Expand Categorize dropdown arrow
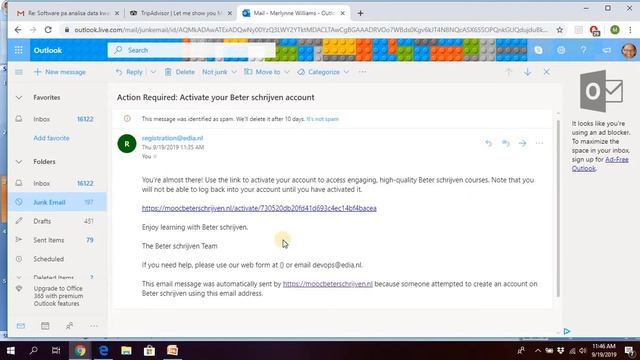The image size is (640, 360). point(346,72)
